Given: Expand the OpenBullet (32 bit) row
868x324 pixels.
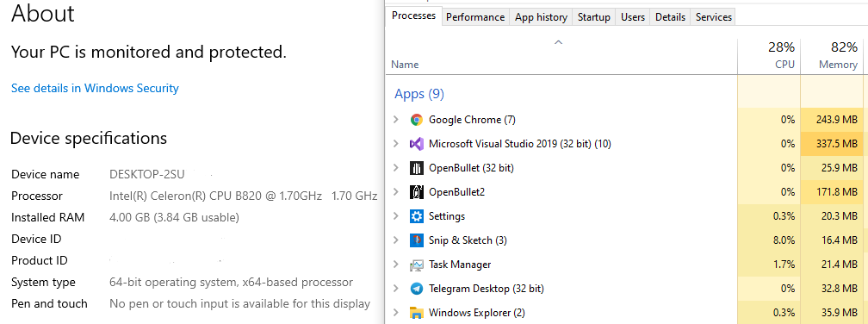Looking at the screenshot, I should coord(395,168).
